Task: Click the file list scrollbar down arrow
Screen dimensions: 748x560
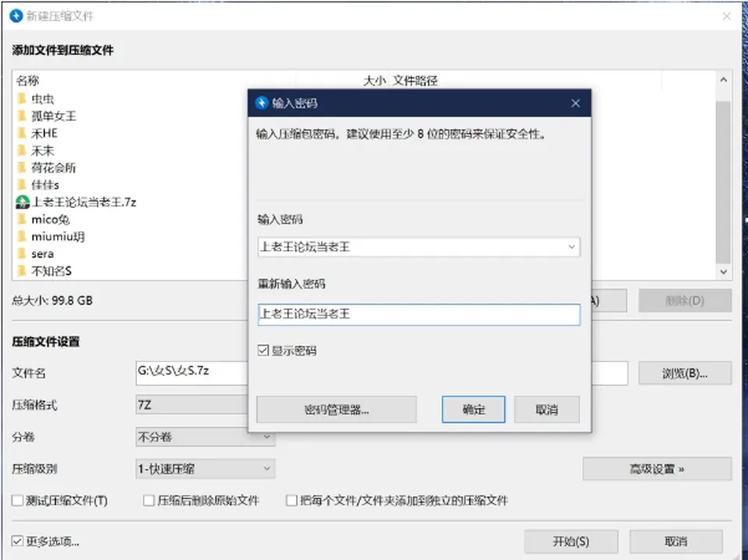Action: [723, 271]
